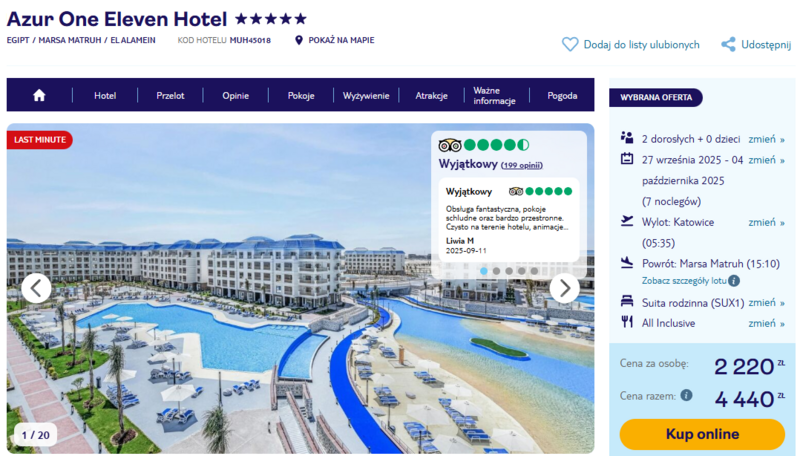Click the heart icon to add to favorites

coord(570,44)
